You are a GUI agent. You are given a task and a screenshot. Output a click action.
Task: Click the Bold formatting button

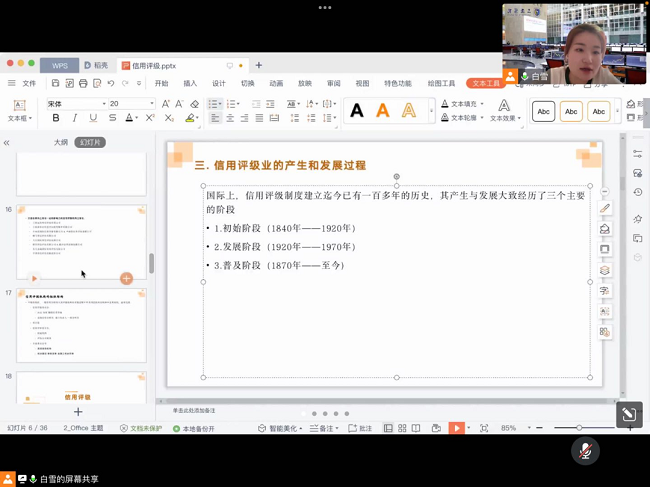[56, 118]
